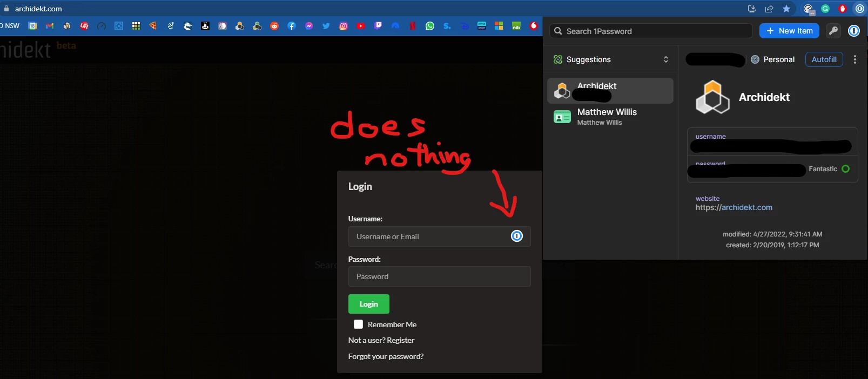
Task: Bookmark this page with the star icon
Action: coord(786,9)
